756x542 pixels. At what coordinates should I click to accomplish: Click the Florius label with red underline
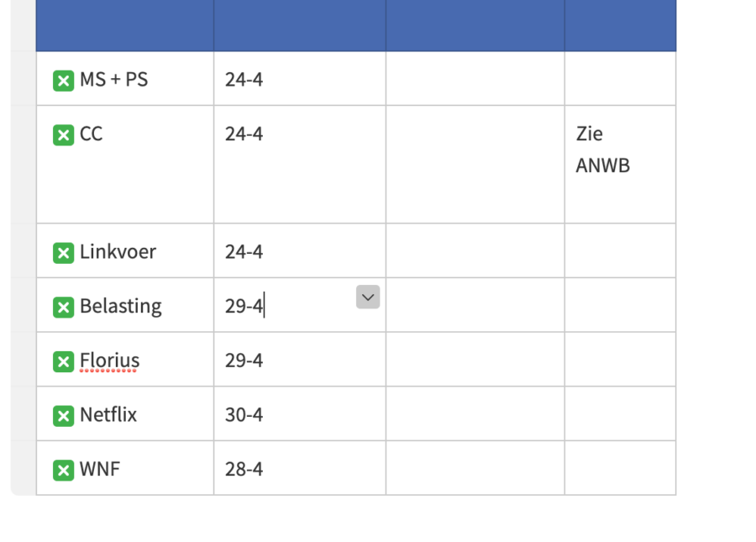pos(108,360)
